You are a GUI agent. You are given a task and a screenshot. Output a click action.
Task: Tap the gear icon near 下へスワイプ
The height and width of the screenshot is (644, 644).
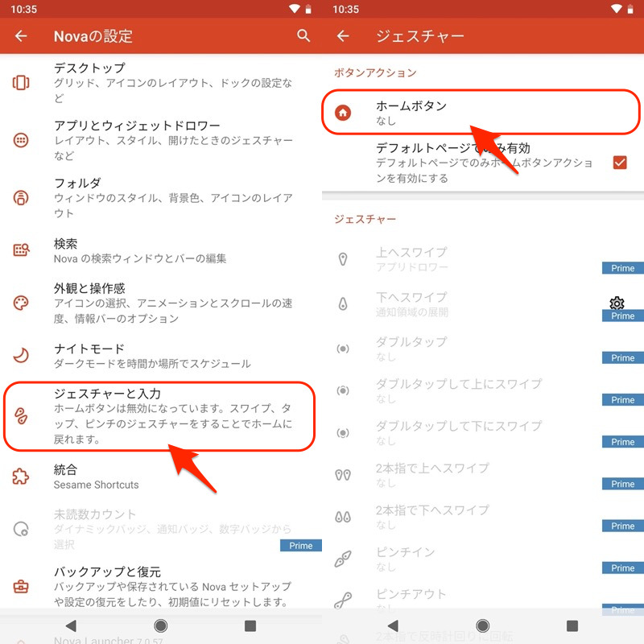617,303
